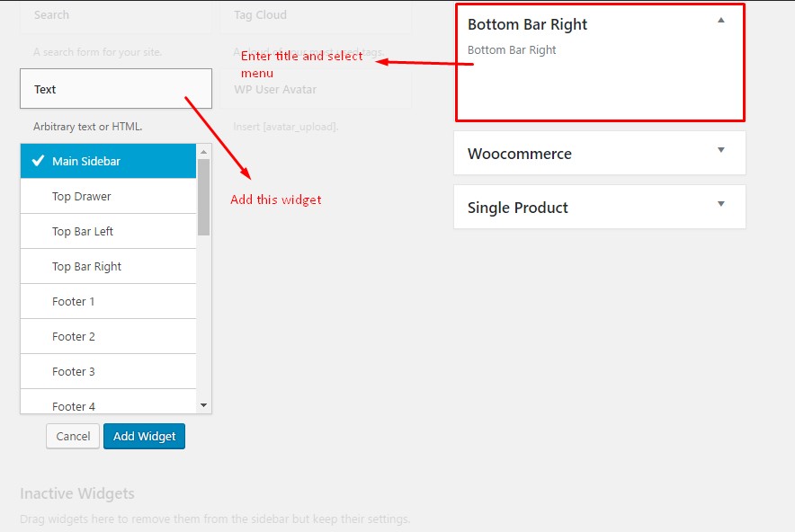Image resolution: width=795 pixels, height=532 pixels.
Task: Select Footer 3 widget area
Action: tap(108, 371)
